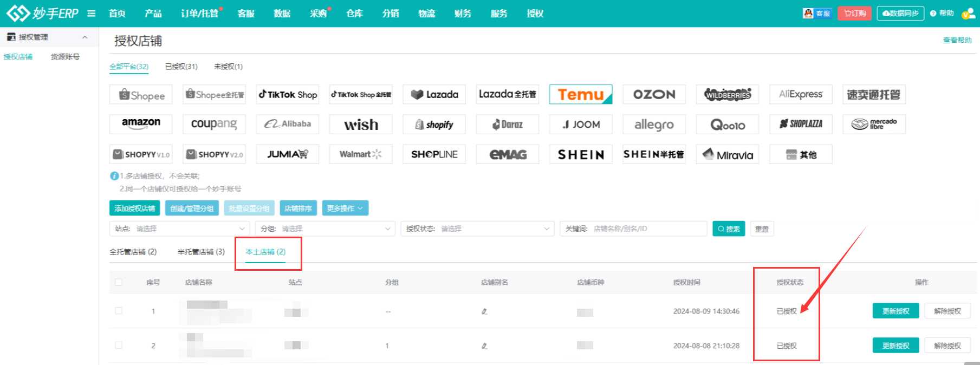
Task: Pick the Qoo10 platform logo
Action: tap(728, 125)
